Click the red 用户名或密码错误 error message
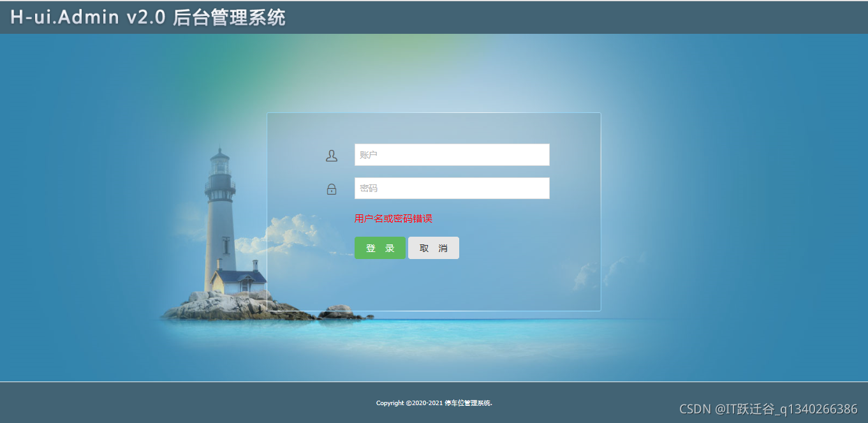This screenshot has width=868, height=423. pos(393,218)
